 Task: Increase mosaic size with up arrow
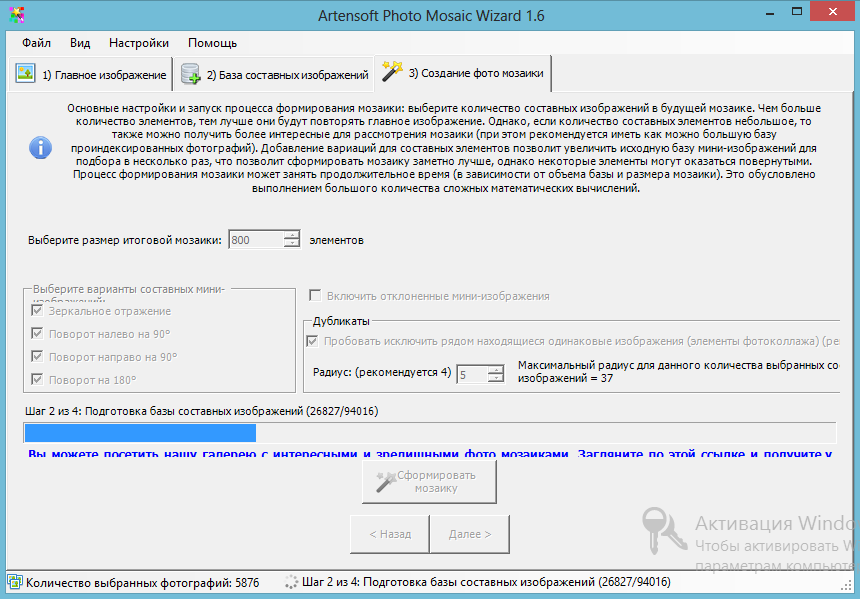(292, 236)
